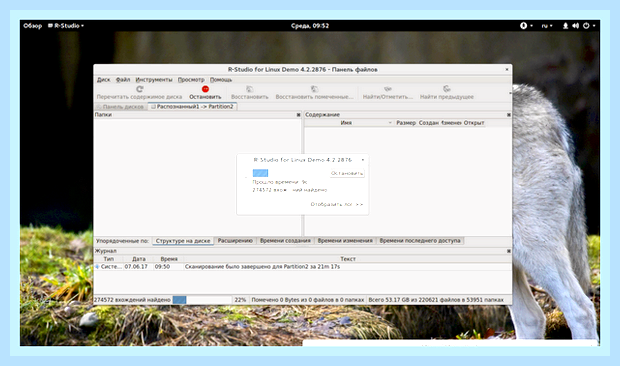This screenshot has width=620, height=366.
Task: Sort by Расширению tab
Action: coord(235,241)
